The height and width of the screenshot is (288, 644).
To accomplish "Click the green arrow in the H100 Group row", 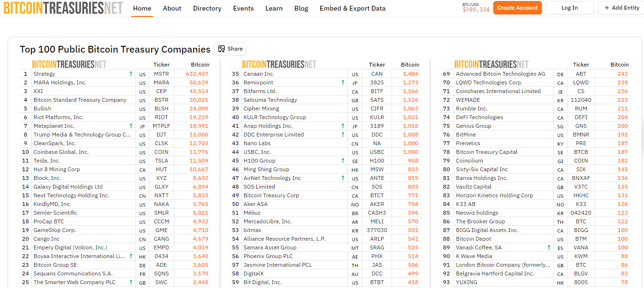I will 342,161.
